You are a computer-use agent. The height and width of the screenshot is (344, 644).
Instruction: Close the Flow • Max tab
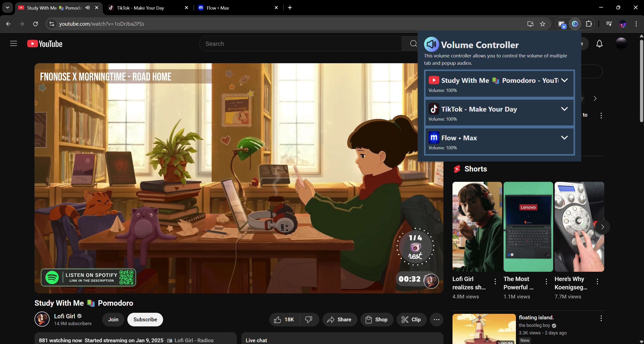pyautogui.click(x=276, y=8)
